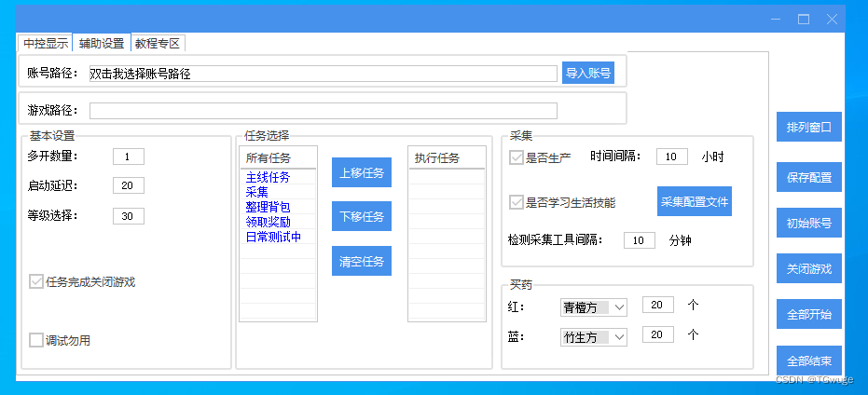
Task: Switch to the 中控显示 tab
Action: [46, 44]
